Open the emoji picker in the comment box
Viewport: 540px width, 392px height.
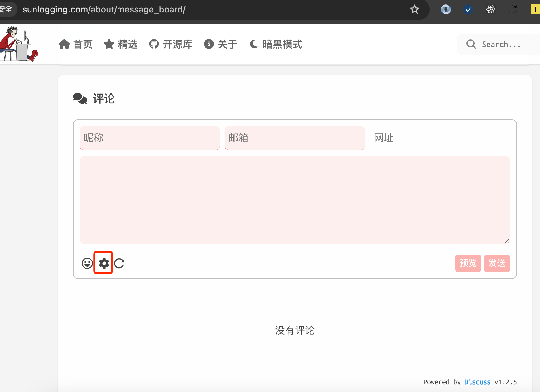click(87, 263)
